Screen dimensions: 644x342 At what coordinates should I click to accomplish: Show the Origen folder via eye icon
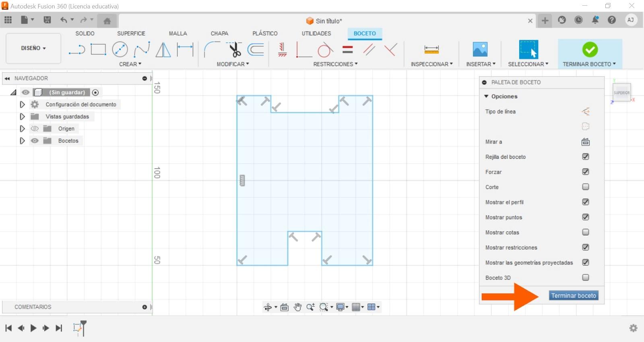click(35, 129)
